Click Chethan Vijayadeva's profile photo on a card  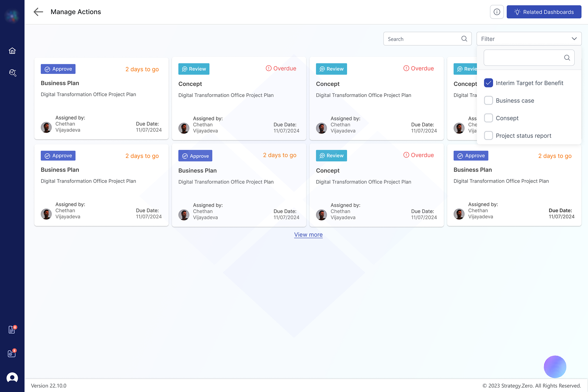point(46,128)
